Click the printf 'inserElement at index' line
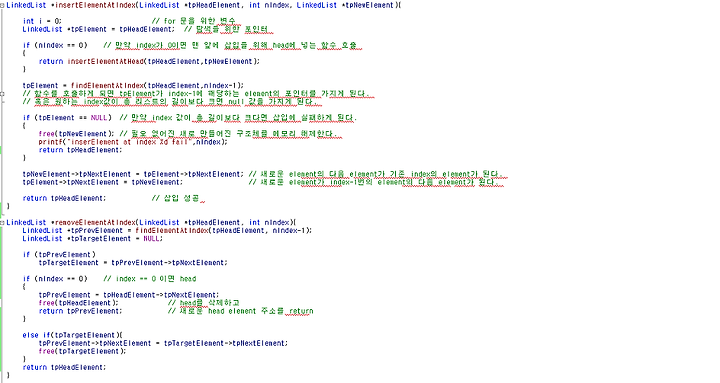Screen dimensions: 720x383 (133, 142)
